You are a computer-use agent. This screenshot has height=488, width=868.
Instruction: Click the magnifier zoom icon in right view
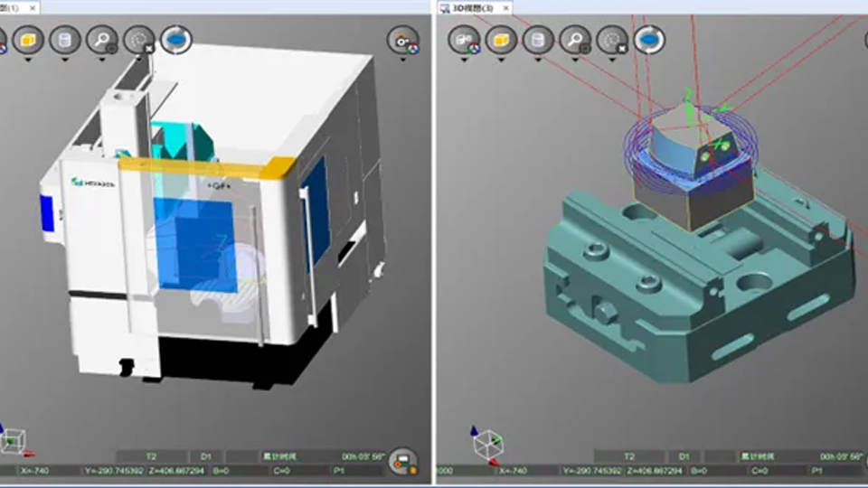(575, 40)
